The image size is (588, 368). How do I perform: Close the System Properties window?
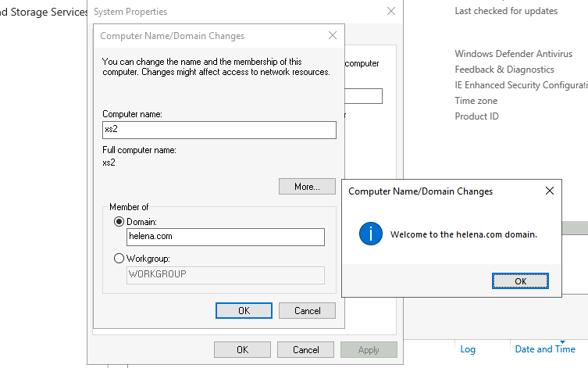pyautogui.click(x=390, y=12)
